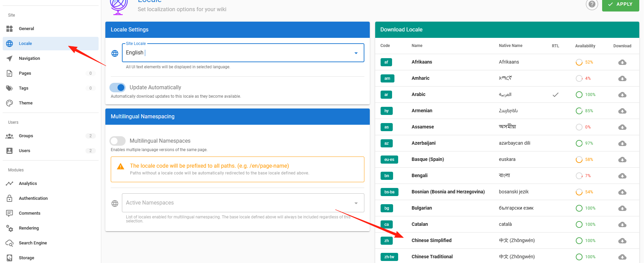
Task: Click the General widgets icon
Action: click(9, 29)
